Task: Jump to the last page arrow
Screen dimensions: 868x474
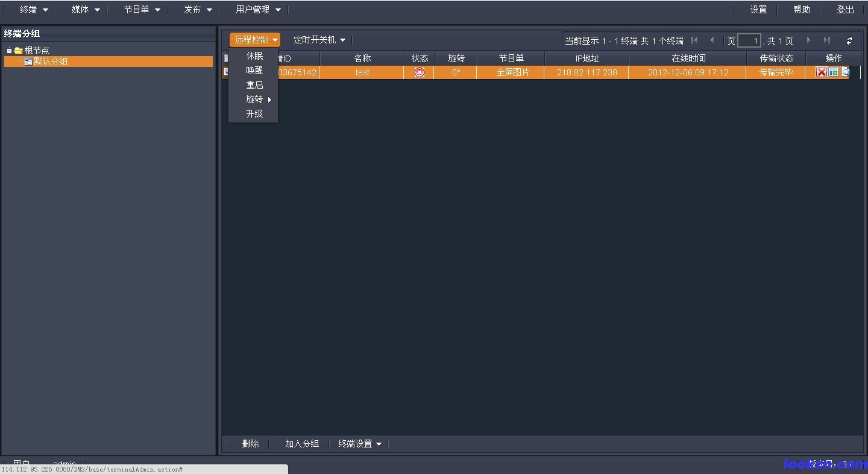Action: click(826, 40)
